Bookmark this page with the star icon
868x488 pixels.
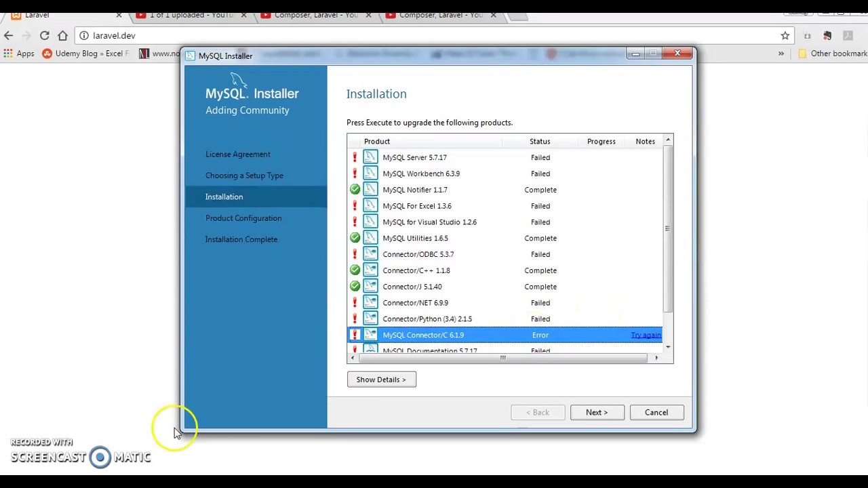point(785,35)
